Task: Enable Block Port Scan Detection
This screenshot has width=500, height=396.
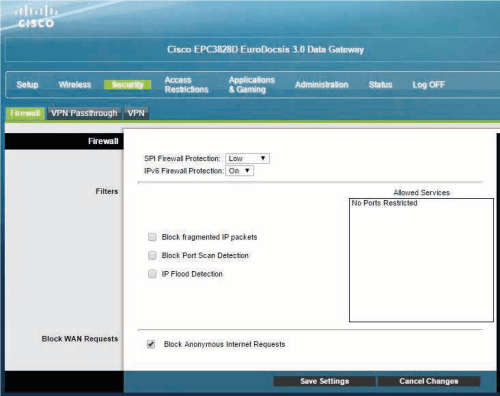Action: (152, 255)
